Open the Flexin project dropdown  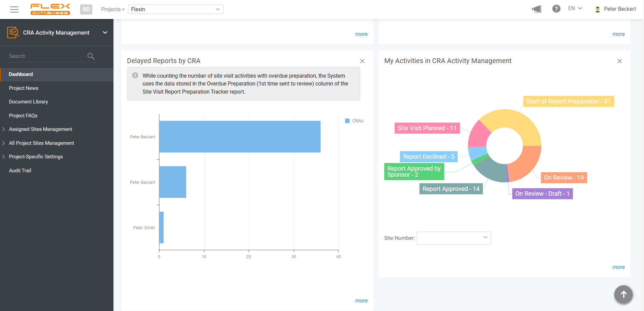(176, 9)
